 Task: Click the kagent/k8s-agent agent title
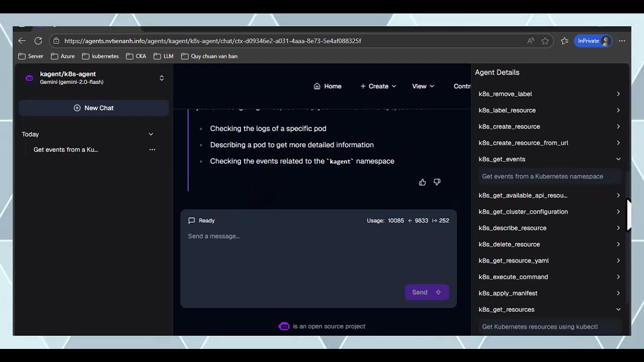click(x=68, y=74)
